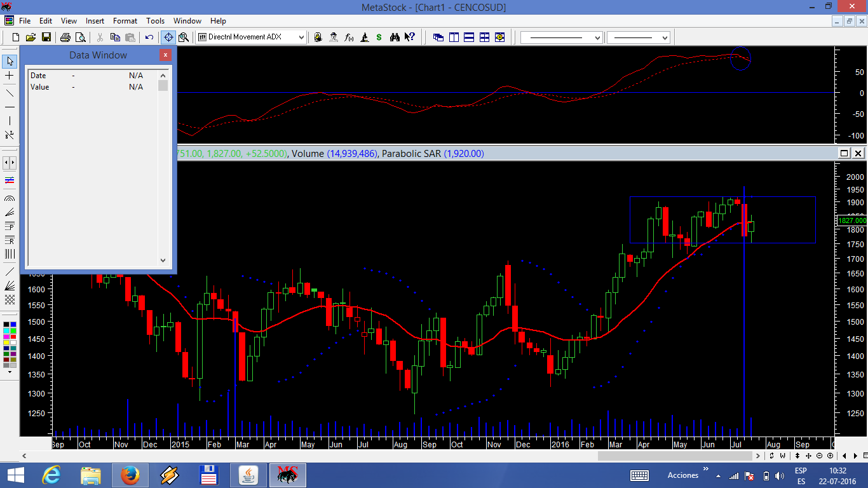Open print preview from the toolbar
This screenshot has width=868, height=488.
pyautogui.click(x=81, y=37)
